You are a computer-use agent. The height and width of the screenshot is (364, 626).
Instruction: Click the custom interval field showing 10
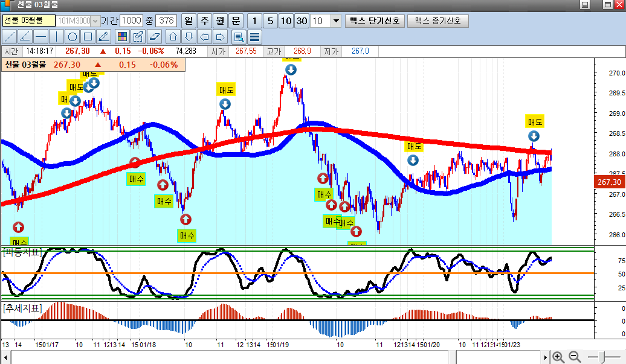coord(321,21)
